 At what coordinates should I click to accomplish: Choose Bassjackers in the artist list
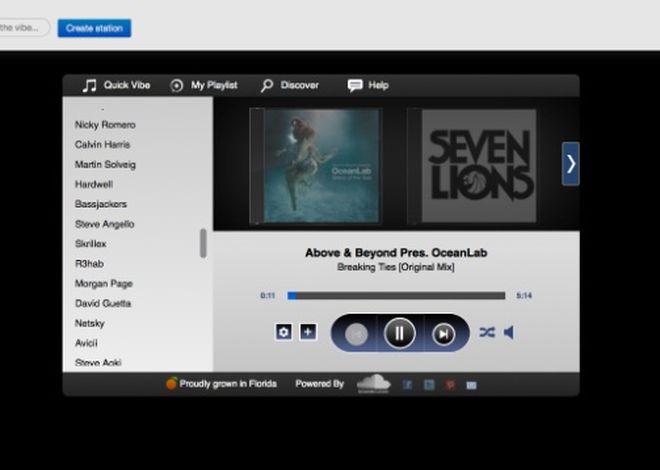coord(101,204)
